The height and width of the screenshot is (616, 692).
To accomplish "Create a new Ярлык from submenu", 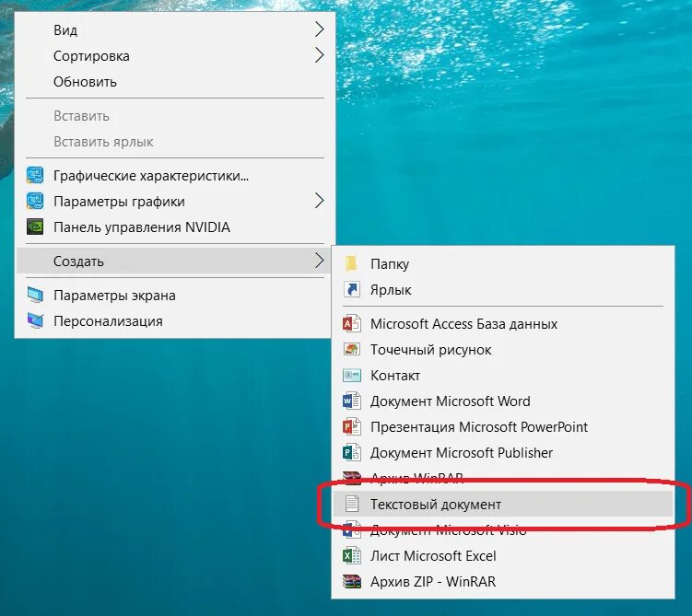I will (503, 290).
